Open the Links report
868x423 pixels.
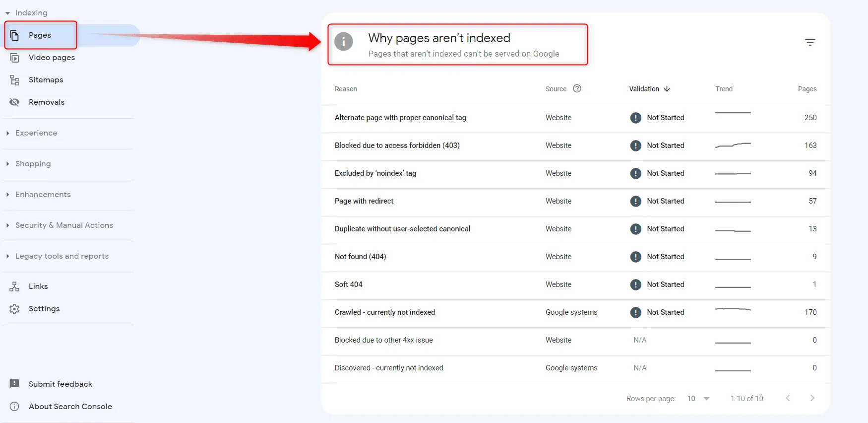(x=38, y=286)
